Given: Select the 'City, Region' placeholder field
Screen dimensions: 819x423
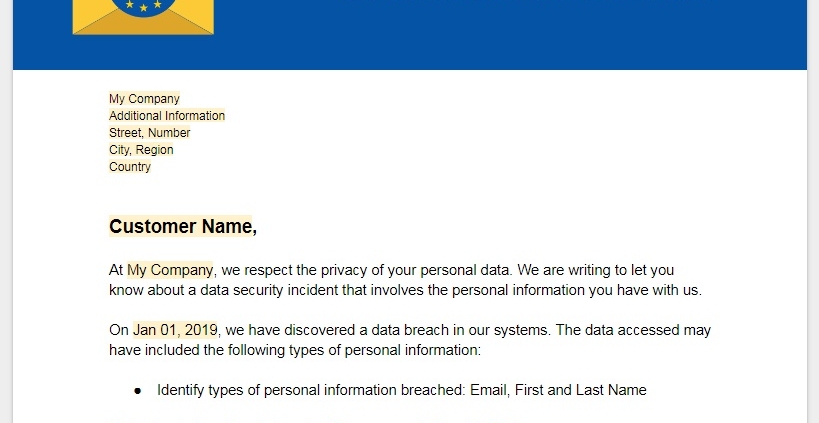Looking at the screenshot, I should click(141, 150).
